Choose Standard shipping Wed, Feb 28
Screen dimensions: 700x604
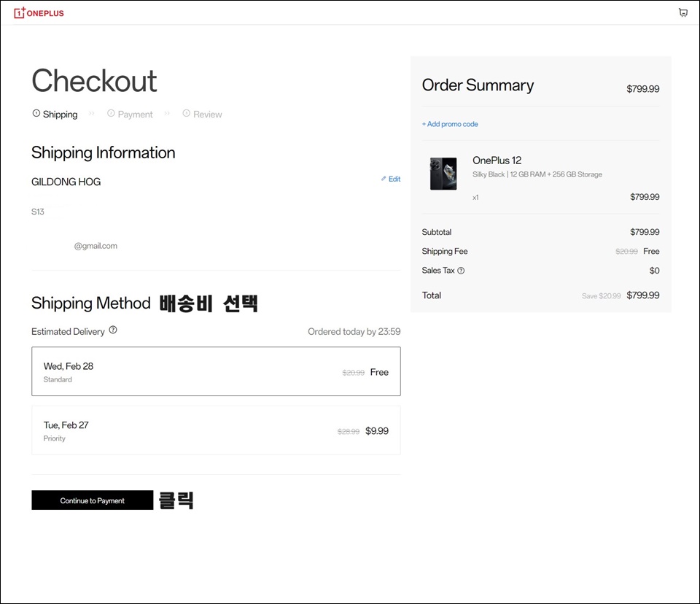(216, 371)
